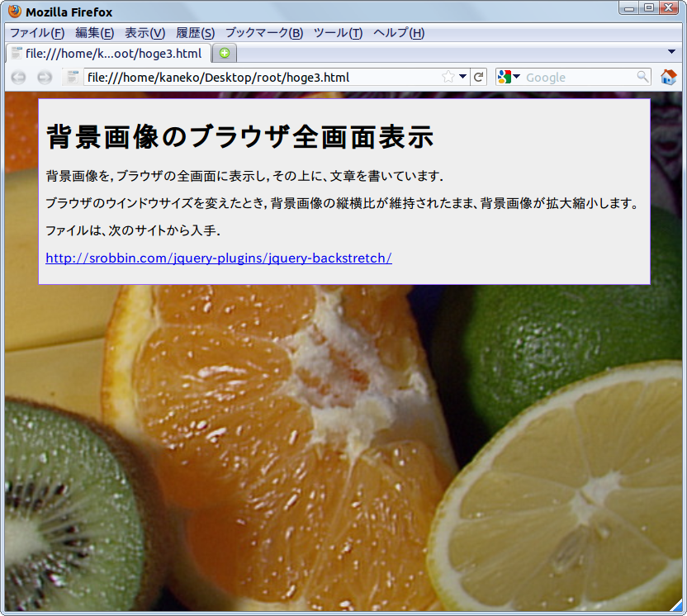
Task: Click the Forward navigation arrow
Action: coord(45,78)
